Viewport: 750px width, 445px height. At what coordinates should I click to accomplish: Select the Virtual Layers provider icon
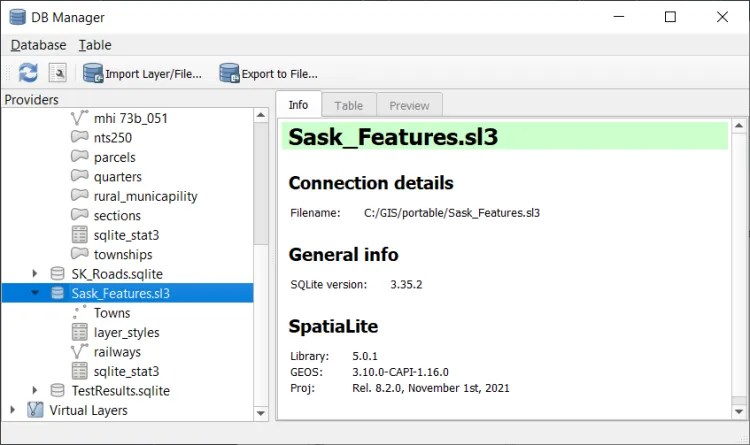click(x=36, y=410)
